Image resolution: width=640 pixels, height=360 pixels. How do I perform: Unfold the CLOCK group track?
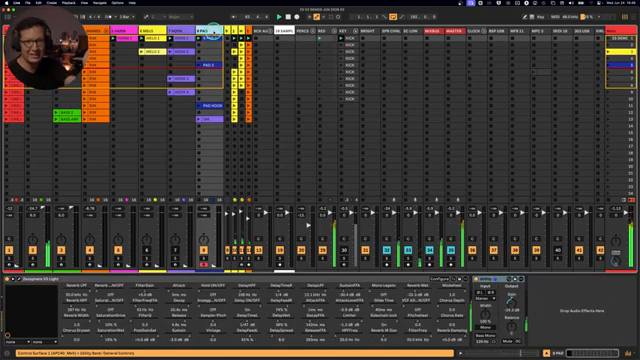click(x=484, y=31)
